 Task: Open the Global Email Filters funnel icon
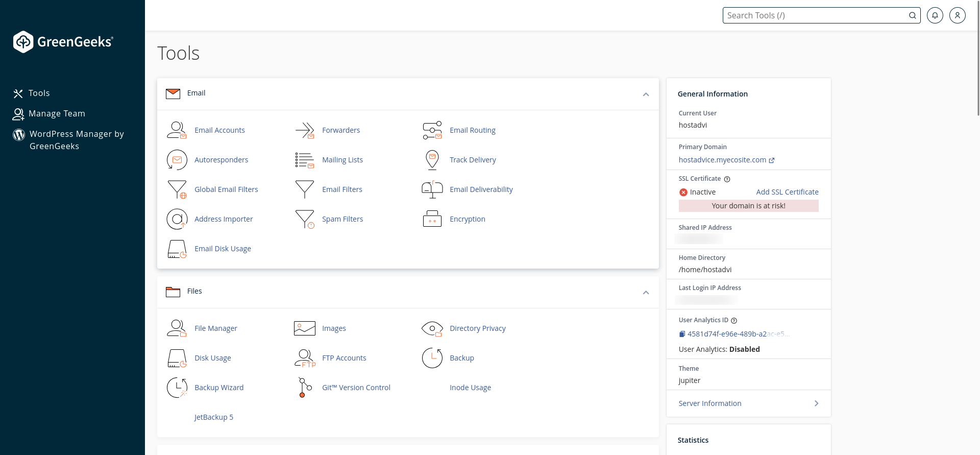(x=177, y=189)
